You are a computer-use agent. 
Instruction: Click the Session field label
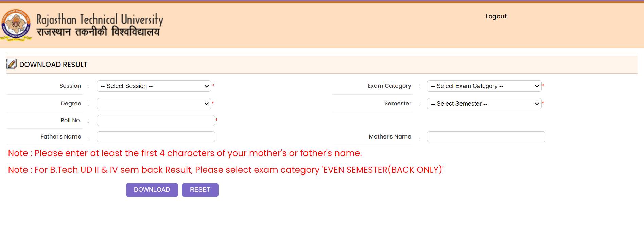[70, 86]
